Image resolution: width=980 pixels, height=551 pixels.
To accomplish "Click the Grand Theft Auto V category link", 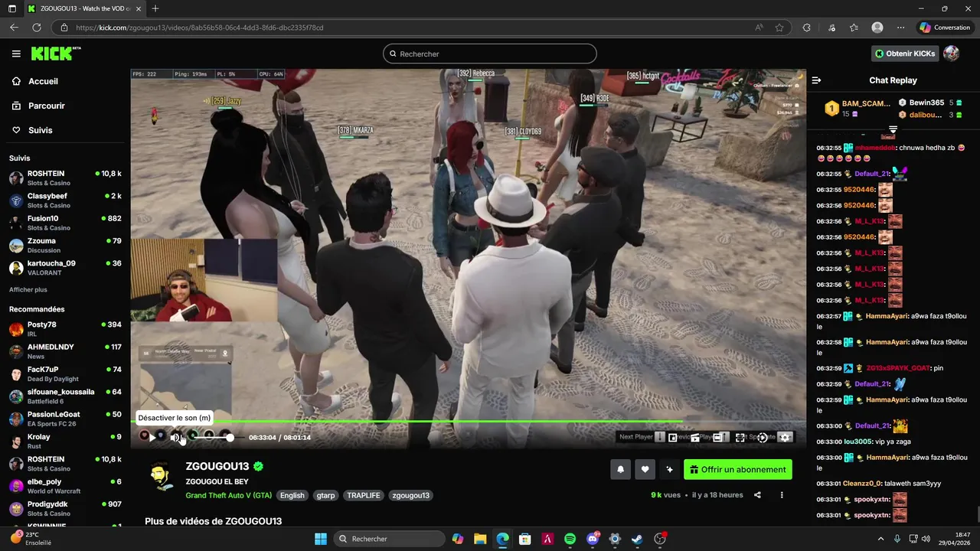I will tap(229, 495).
